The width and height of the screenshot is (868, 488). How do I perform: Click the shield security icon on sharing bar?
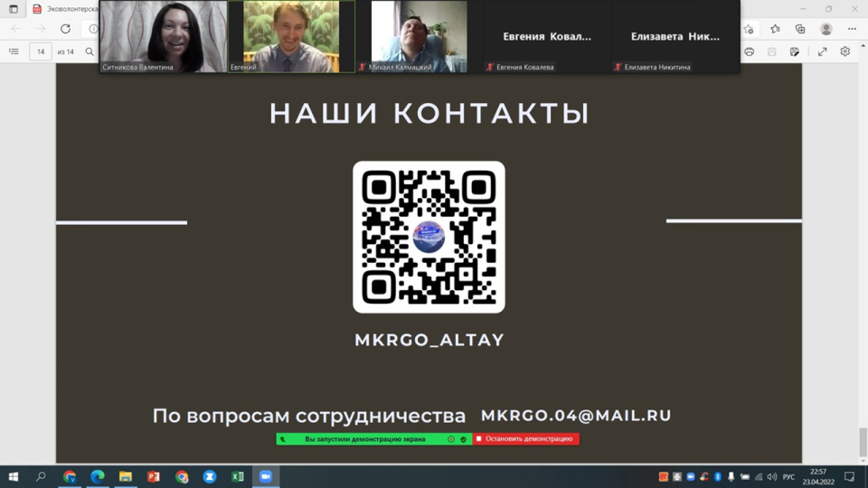(463, 439)
